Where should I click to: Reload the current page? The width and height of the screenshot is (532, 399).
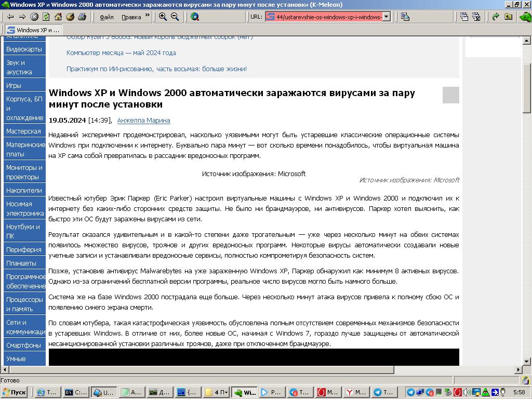46,17
